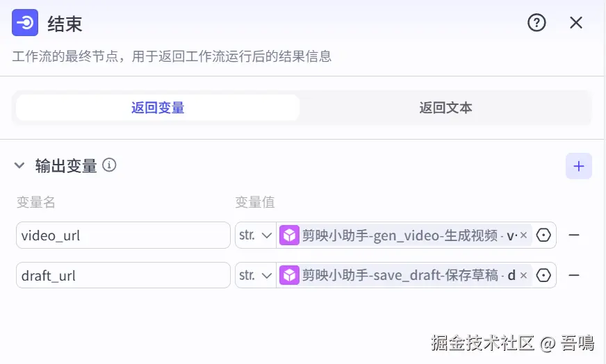Remove the gen_video reference value with x
Viewport: 606px width, 364px height.
point(524,235)
